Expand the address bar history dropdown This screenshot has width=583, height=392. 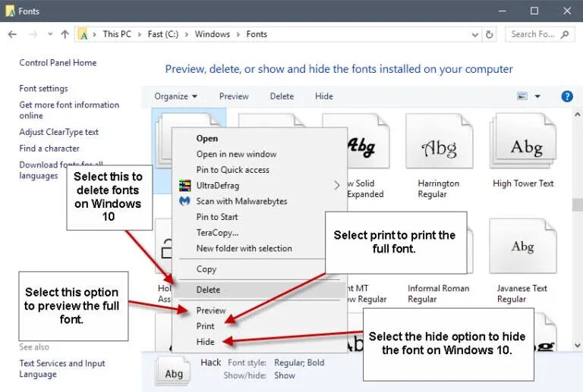click(x=474, y=35)
